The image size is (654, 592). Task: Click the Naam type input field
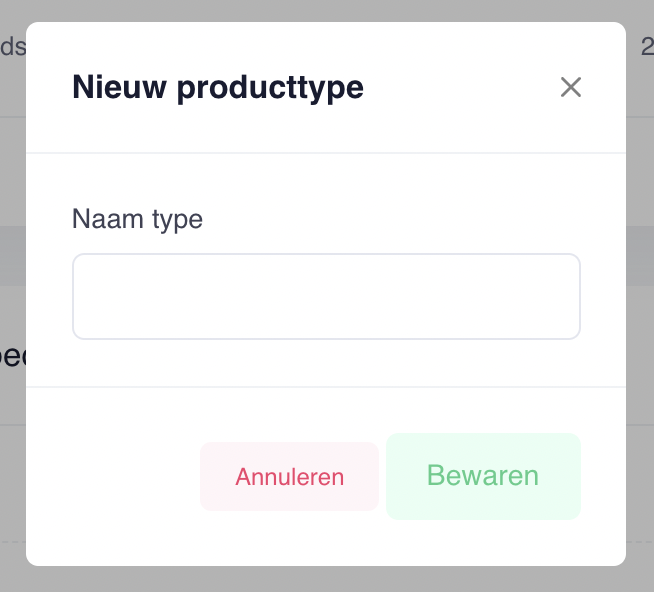326,296
